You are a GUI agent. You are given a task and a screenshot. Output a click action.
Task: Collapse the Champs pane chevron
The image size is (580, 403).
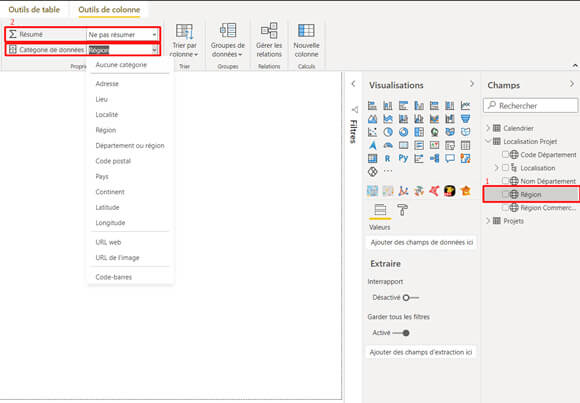(572, 84)
